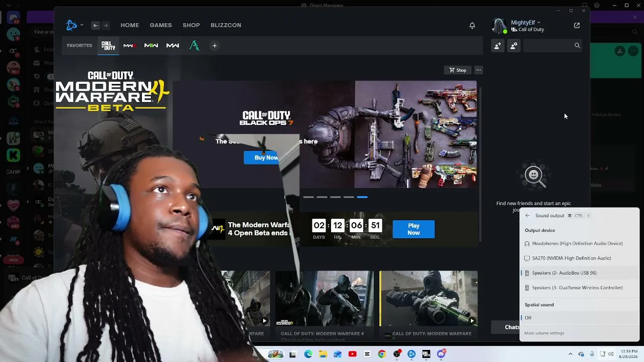
Task: Open CapCut from the taskbar
Action: pyautogui.click(x=367, y=354)
